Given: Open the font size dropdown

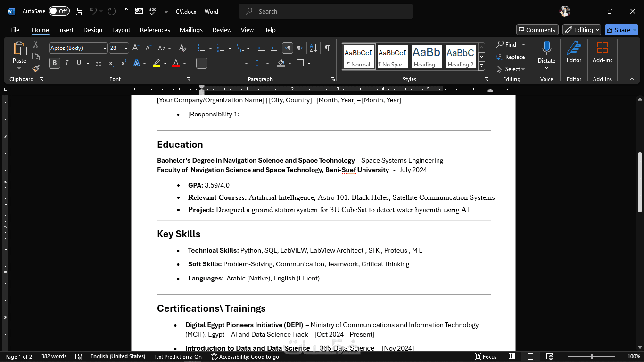Looking at the screenshot, I should coord(126,48).
